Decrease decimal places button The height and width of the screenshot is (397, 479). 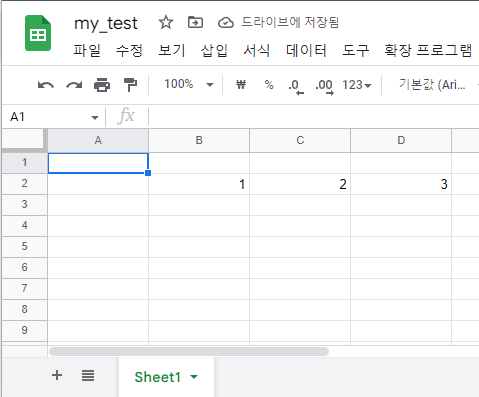[296, 87]
